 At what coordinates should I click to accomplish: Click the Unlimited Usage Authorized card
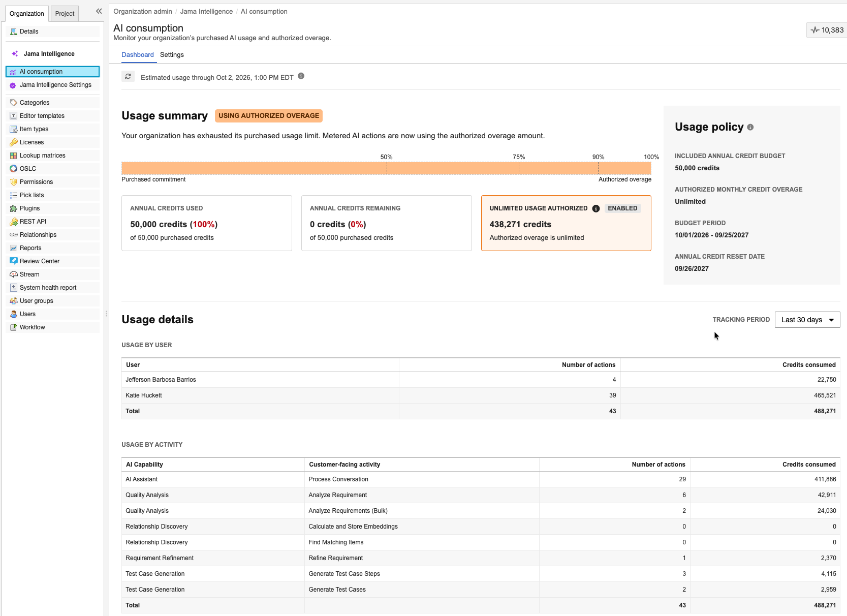click(x=566, y=223)
